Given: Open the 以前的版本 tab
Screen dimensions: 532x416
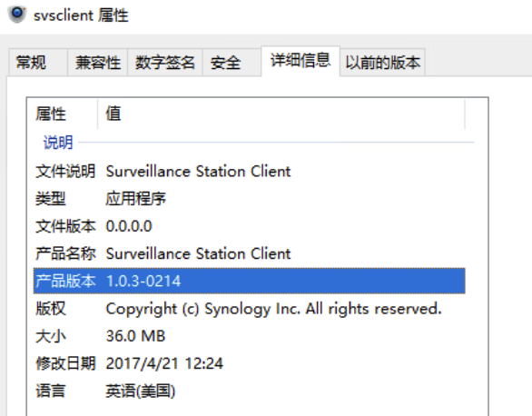Looking at the screenshot, I should (x=382, y=63).
